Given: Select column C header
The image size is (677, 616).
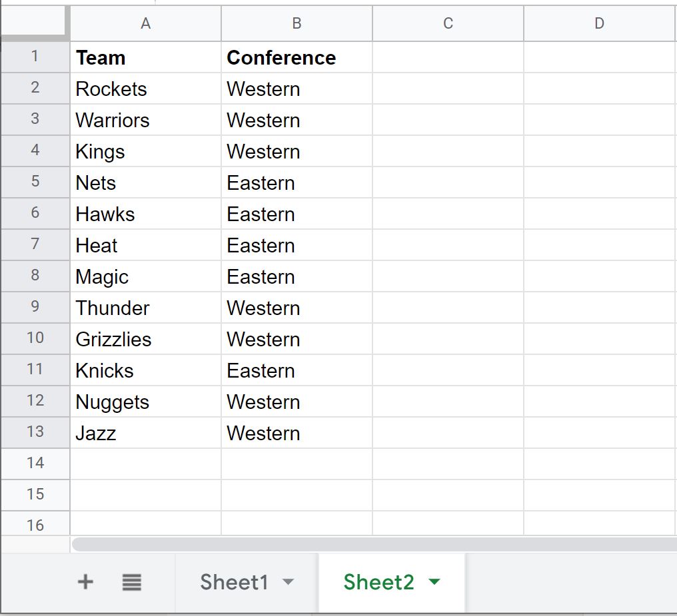Looking at the screenshot, I should [448, 23].
